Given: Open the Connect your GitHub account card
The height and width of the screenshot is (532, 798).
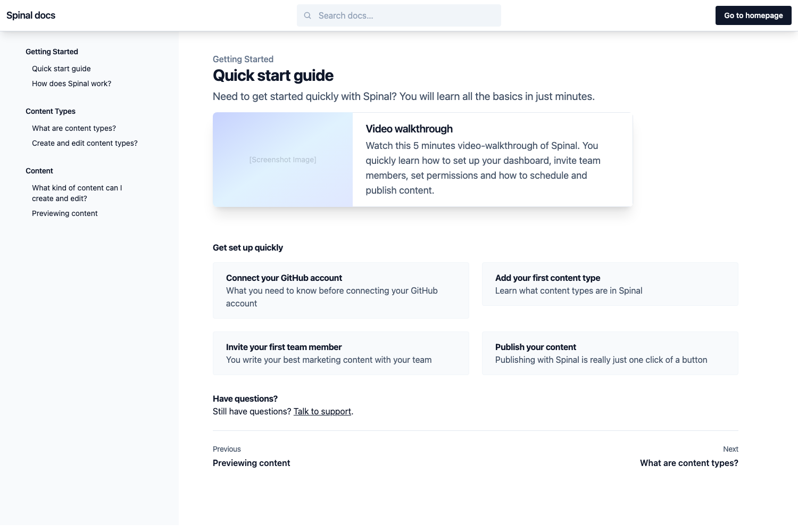Looking at the screenshot, I should point(340,290).
